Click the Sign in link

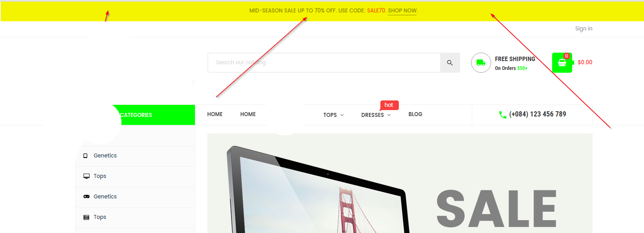pos(583,29)
